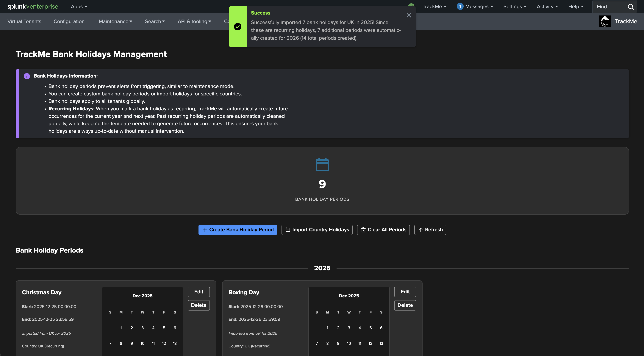
Task: Click Create Bank Holiday Period button
Action: click(237, 230)
